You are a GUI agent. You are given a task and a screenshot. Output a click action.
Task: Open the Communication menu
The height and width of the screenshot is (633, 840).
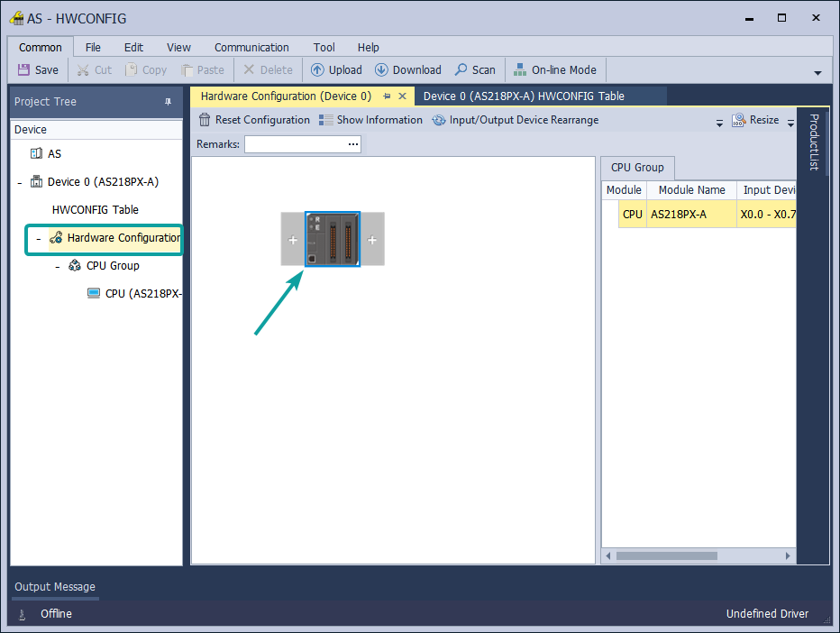[251, 48]
